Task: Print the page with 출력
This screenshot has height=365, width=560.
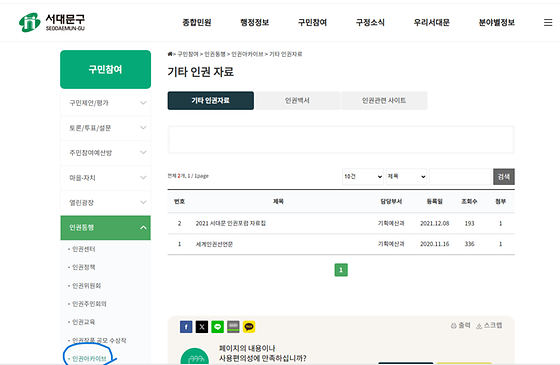Action: point(460,325)
